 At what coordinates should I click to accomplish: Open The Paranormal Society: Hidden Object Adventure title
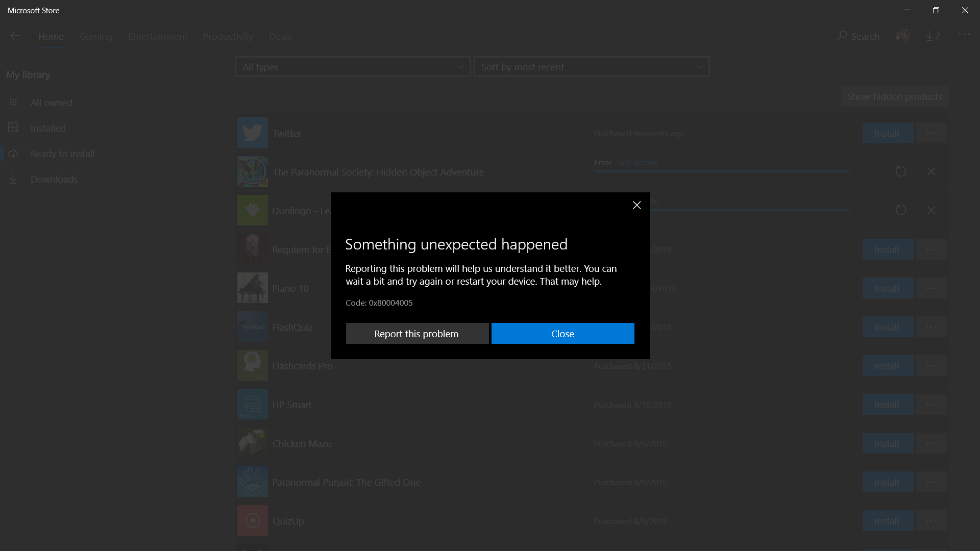378,172
